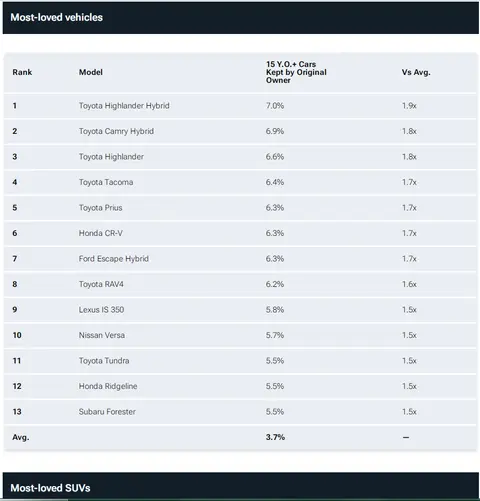The width and height of the screenshot is (480, 501).
Task: Click the Toyota RAV4 model name
Action: 101,284
